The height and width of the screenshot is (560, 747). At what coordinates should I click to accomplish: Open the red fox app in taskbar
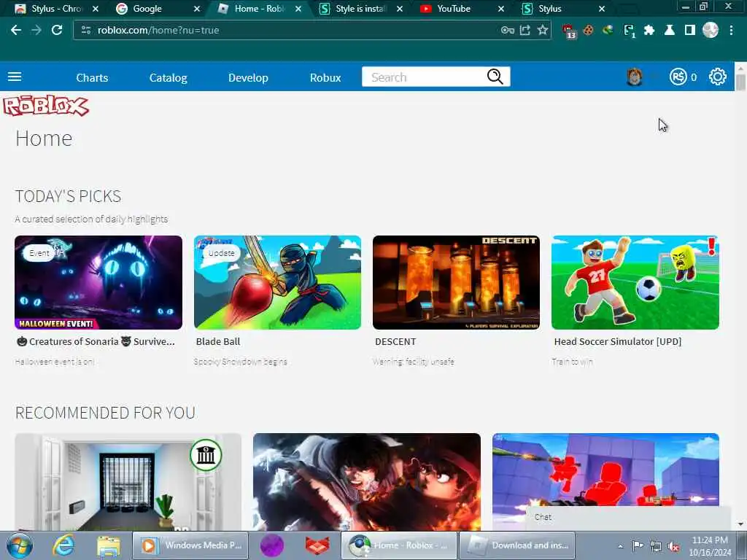317,545
